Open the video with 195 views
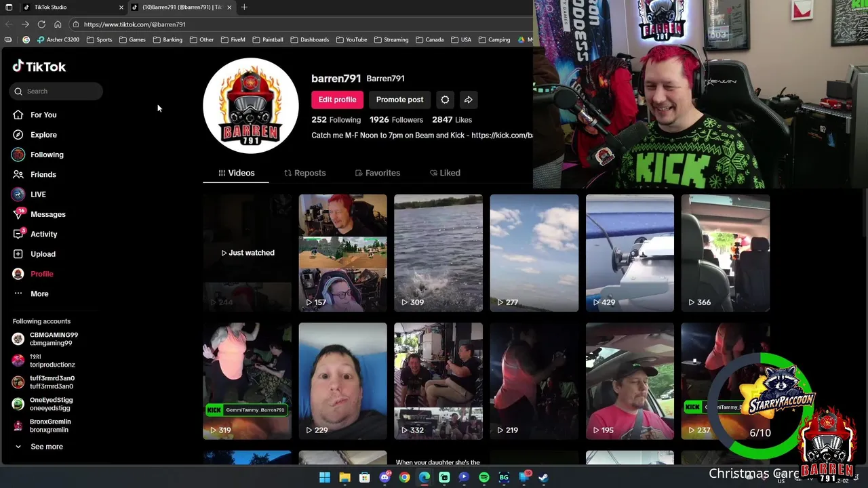Image resolution: width=868 pixels, height=488 pixels. 630,381
